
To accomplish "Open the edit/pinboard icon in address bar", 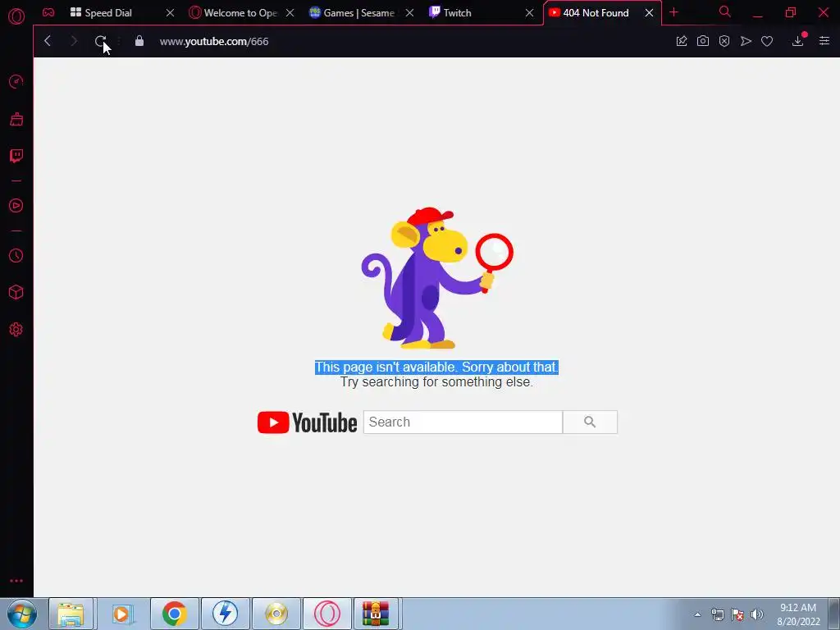I will click(x=682, y=41).
